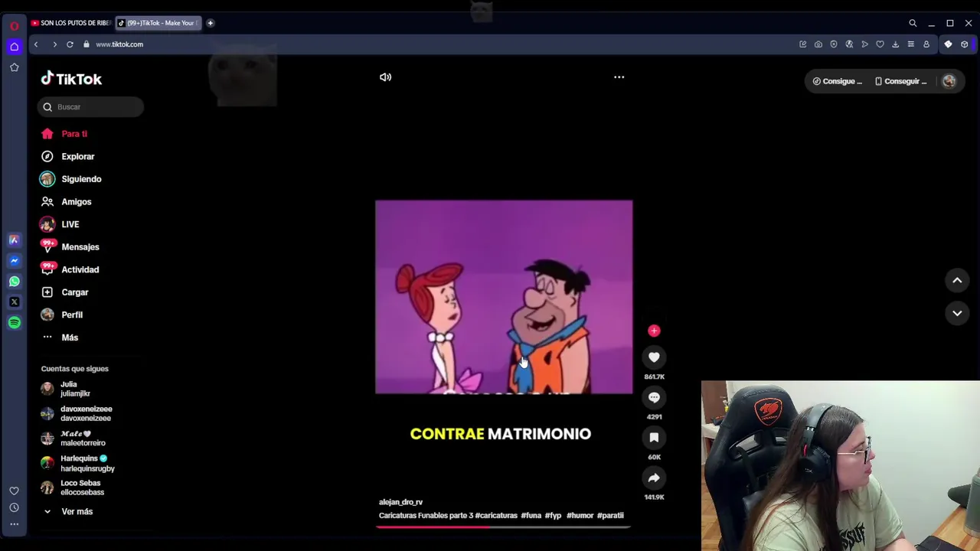This screenshot has width=980, height=551.
Task: Seek within the video progress bar
Action: click(504, 527)
